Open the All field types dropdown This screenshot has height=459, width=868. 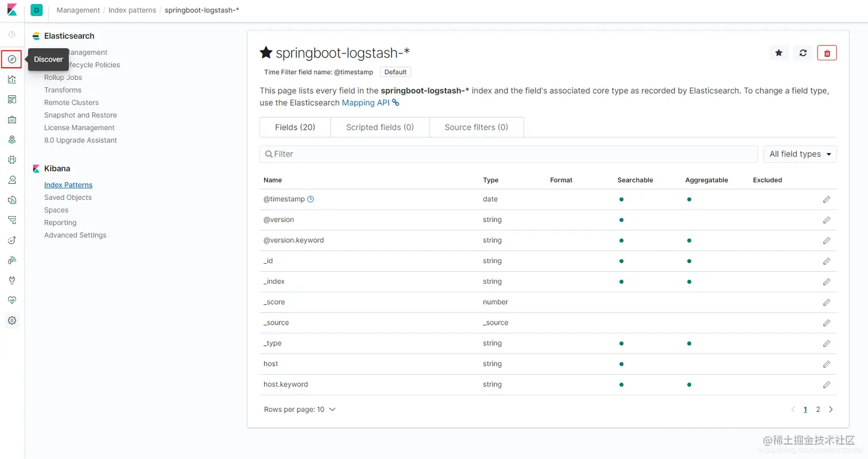tap(800, 154)
